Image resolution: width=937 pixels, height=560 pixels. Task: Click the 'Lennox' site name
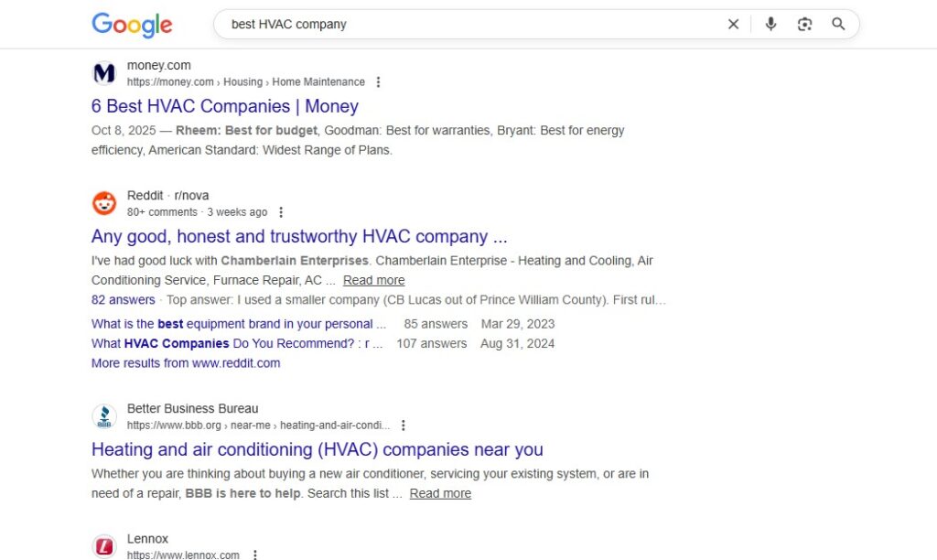[147, 539]
